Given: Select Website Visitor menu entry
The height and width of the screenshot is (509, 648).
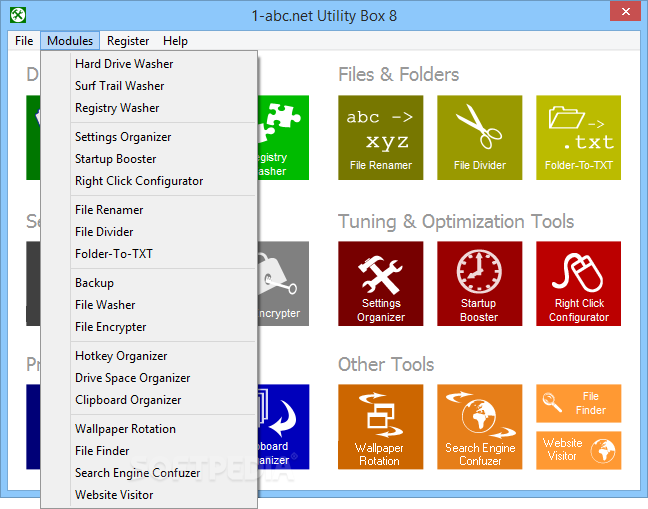Looking at the screenshot, I should 149,495.
